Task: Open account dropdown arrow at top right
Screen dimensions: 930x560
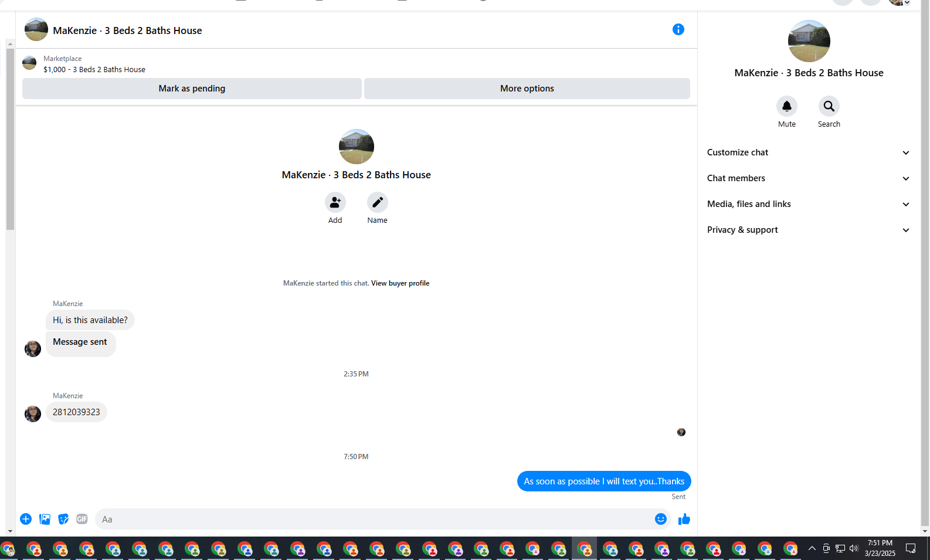Action: pyautogui.click(x=907, y=2)
